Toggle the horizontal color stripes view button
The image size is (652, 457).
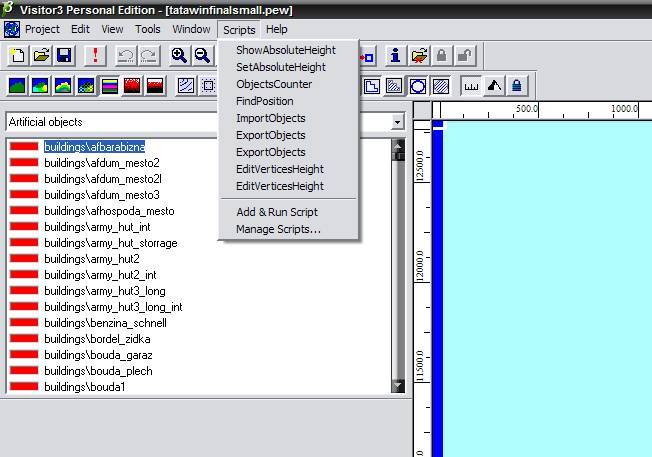pos(109,86)
